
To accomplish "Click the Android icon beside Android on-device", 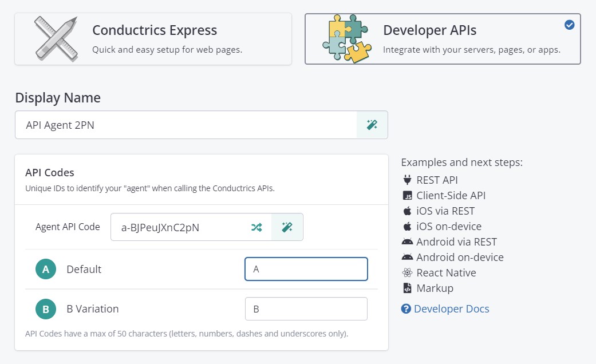I will pyautogui.click(x=407, y=257).
